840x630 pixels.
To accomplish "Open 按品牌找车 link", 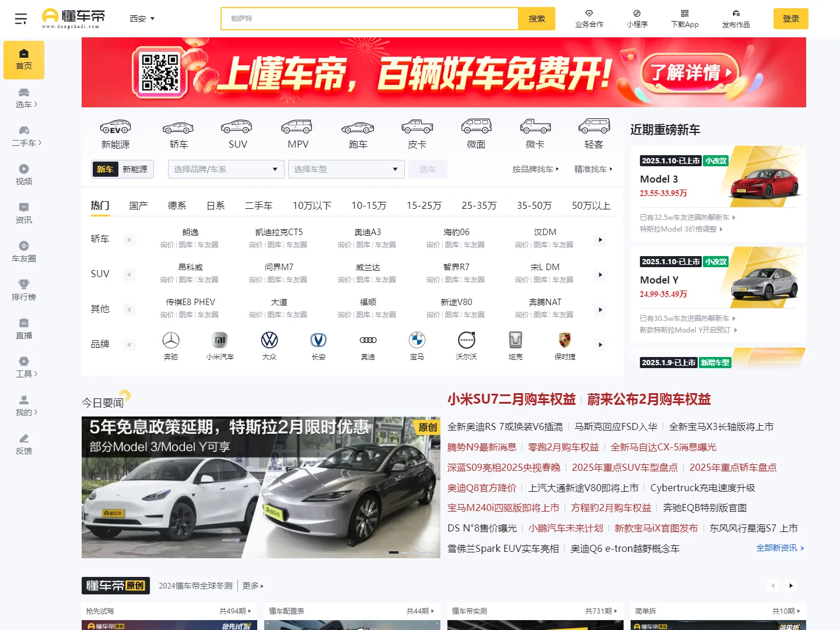I will tap(535, 169).
